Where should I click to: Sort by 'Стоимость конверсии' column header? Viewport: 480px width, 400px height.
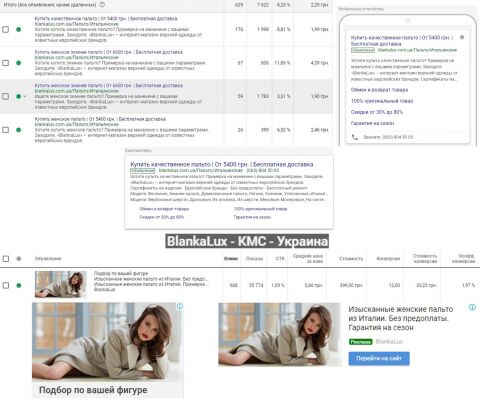tap(425, 259)
